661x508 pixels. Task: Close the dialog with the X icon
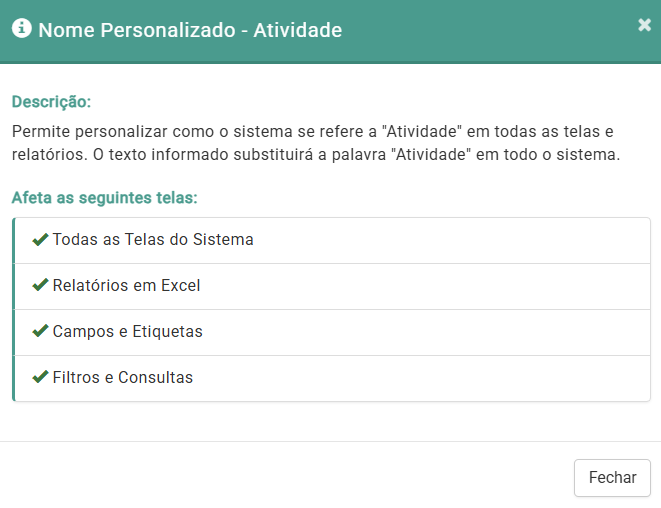(x=644, y=25)
